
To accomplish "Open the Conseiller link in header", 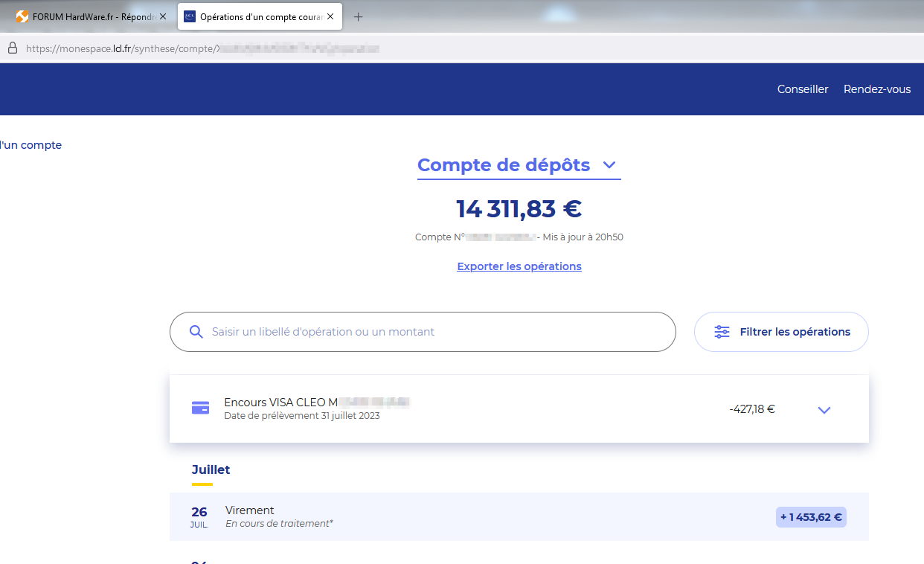I will tap(803, 89).
